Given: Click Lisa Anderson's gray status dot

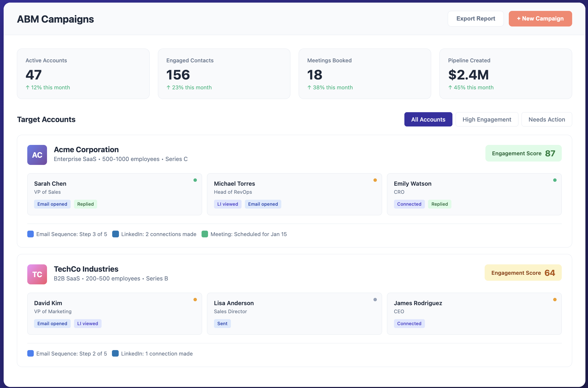Looking at the screenshot, I should coord(375,299).
